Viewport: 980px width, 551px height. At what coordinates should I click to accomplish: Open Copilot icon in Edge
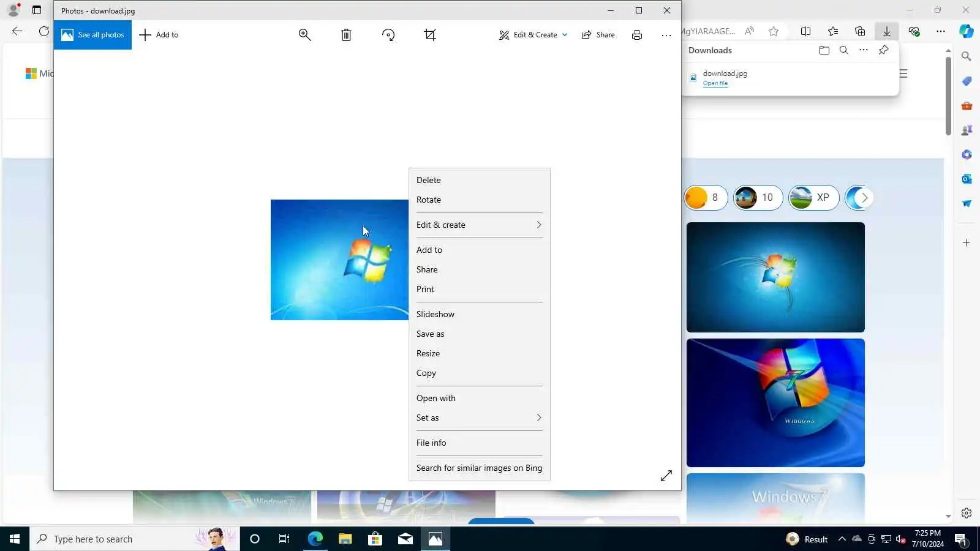(x=967, y=31)
